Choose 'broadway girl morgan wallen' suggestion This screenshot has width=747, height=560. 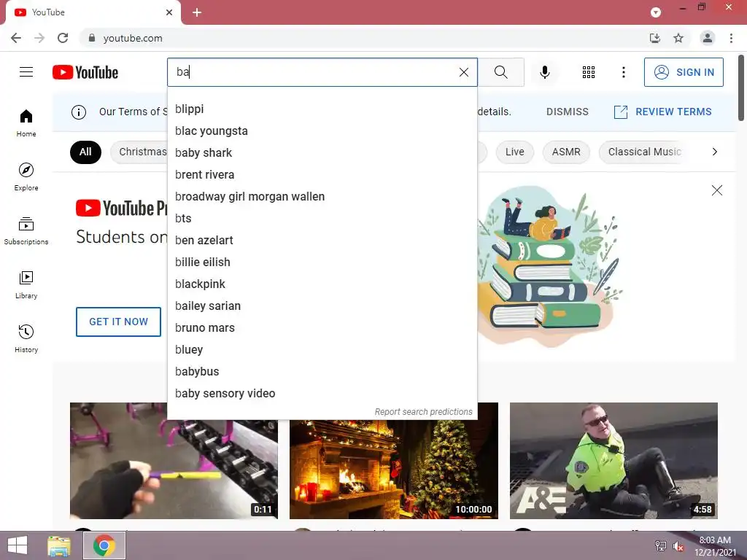tap(322, 197)
